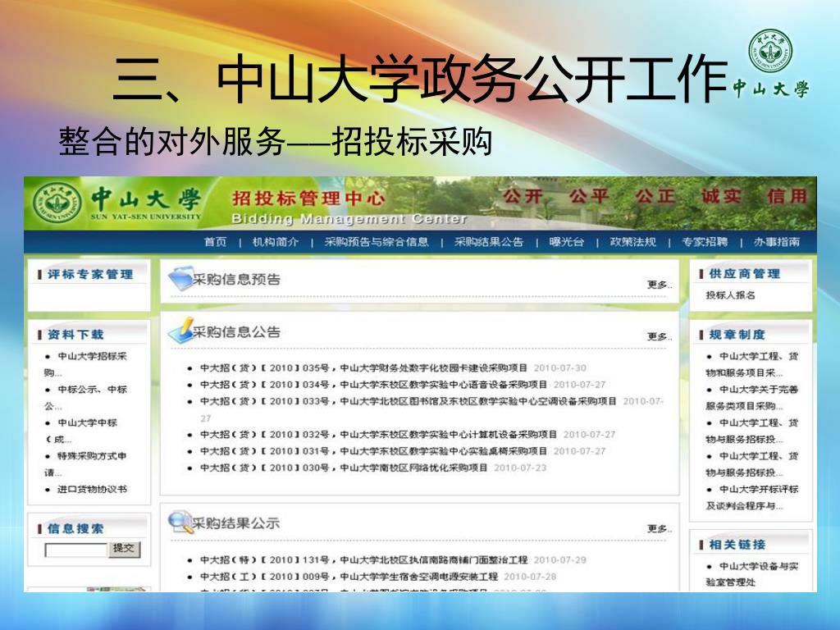The width and height of the screenshot is (840, 630).
Task: Open announcement 033号 空调设备采购项目
Action: [409, 401]
